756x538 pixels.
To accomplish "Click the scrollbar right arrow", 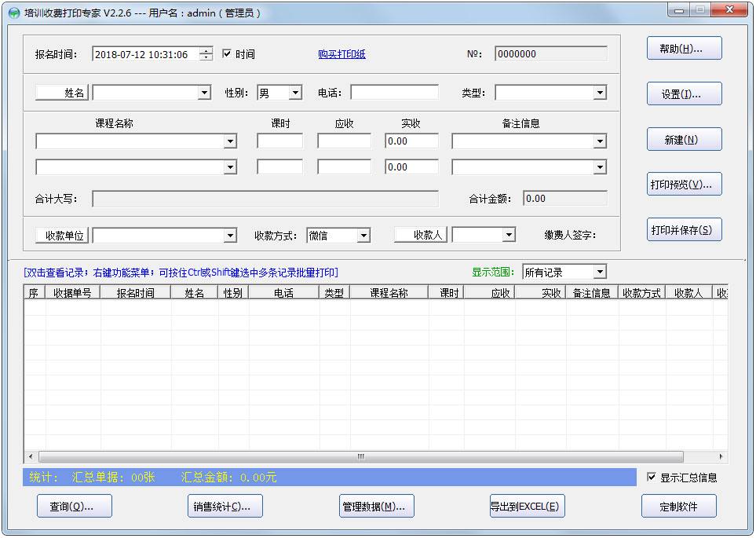I will tap(721, 456).
